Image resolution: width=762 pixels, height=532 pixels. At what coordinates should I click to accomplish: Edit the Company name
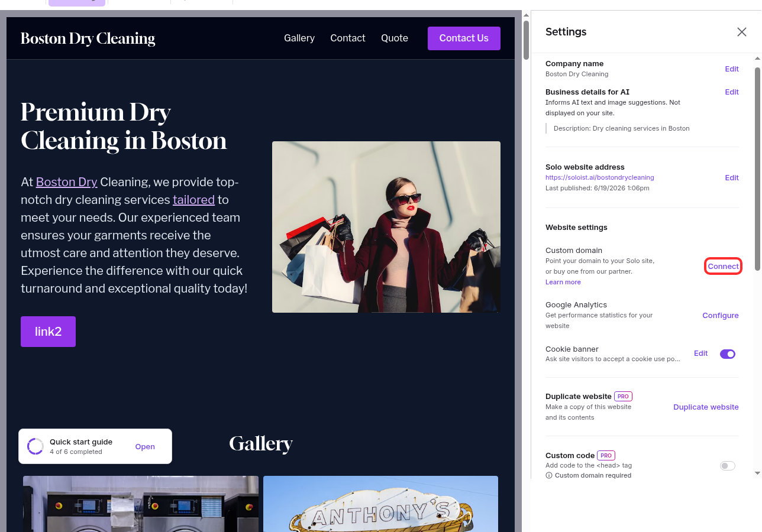(732, 69)
